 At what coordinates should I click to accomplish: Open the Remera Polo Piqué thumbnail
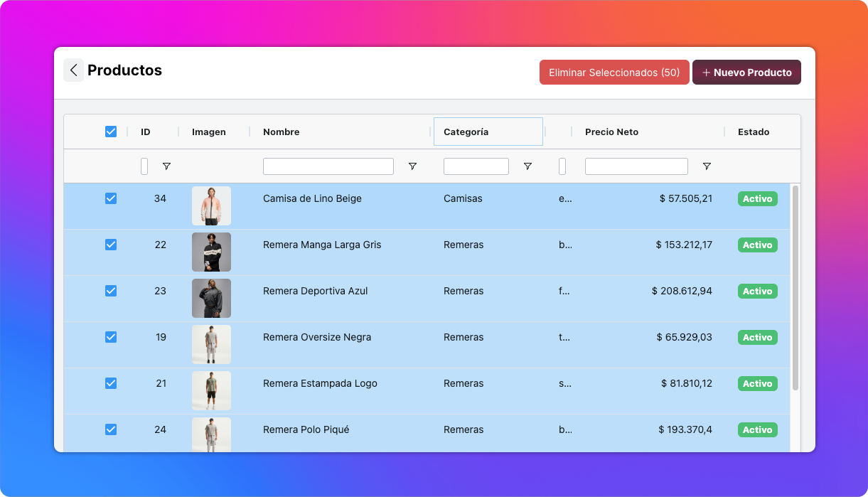tap(211, 434)
